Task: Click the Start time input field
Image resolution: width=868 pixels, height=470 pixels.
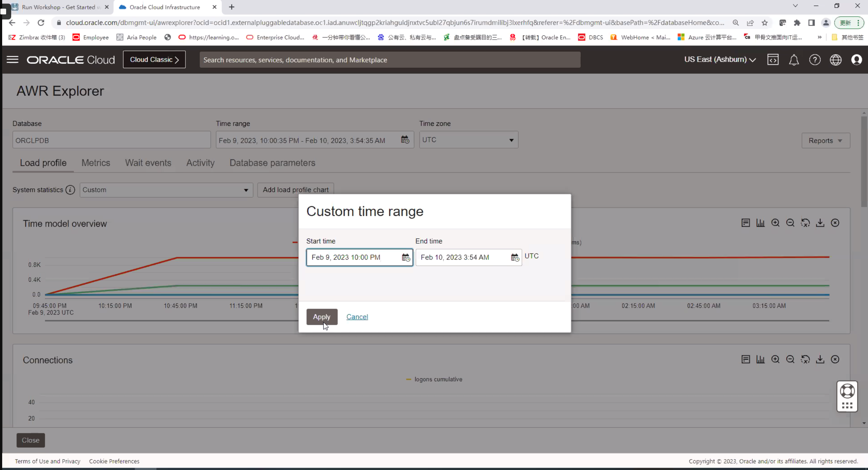Action: [x=359, y=257]
